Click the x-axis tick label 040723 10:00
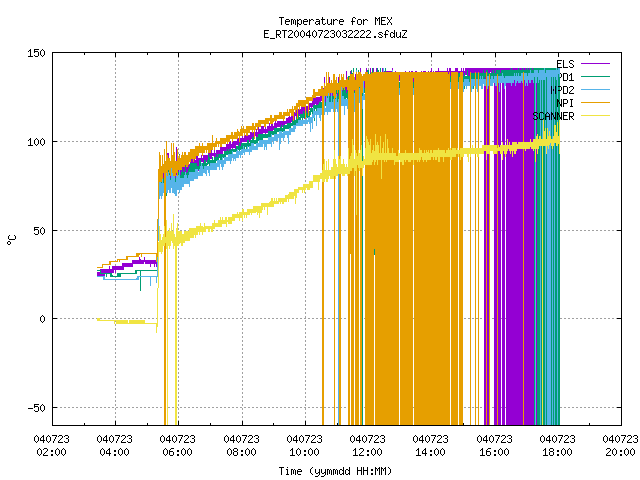The height and width of the screenshot is (480, 640). pyautogui.click(x=304, y=446)
